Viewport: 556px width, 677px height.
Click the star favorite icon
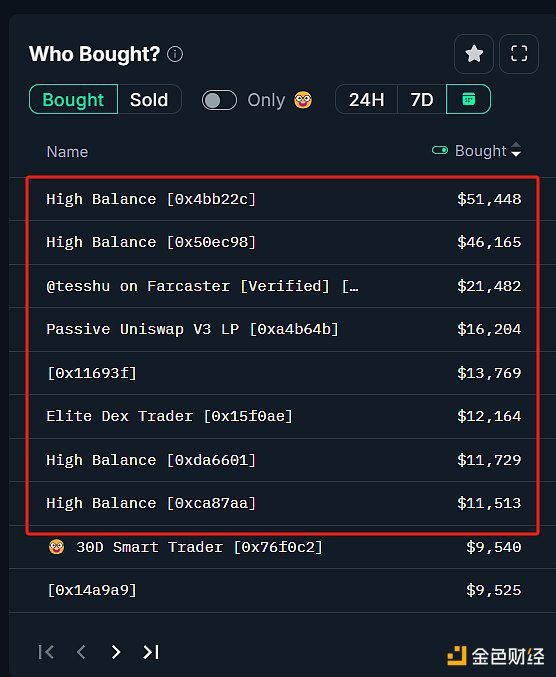[x=474, y=54]
